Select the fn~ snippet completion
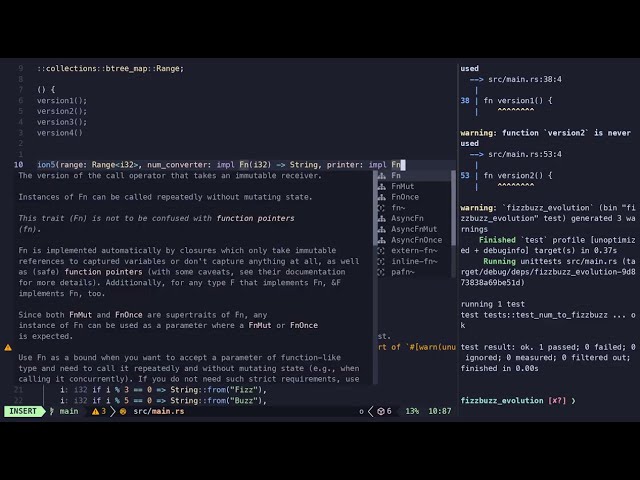Viewport: 640px width, 480px height. (413, 208)
